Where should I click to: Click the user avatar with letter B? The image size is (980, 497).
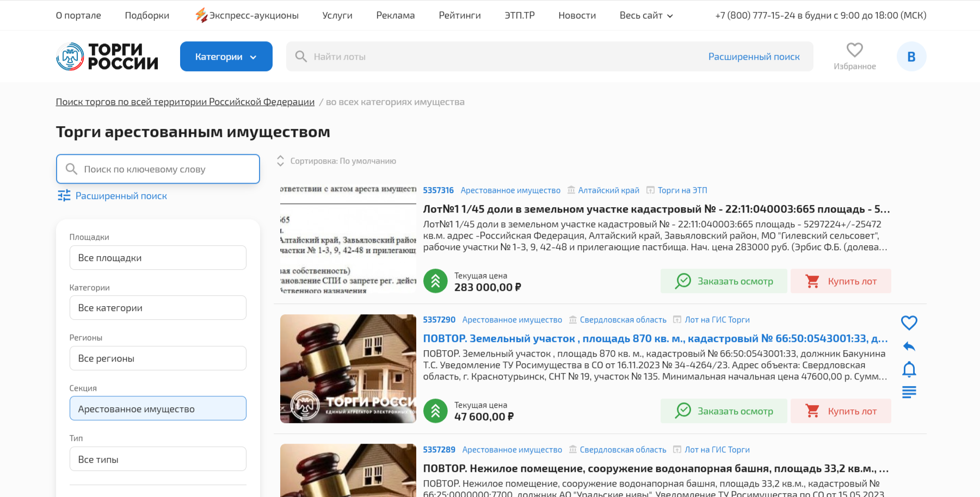tap(911, 57)
